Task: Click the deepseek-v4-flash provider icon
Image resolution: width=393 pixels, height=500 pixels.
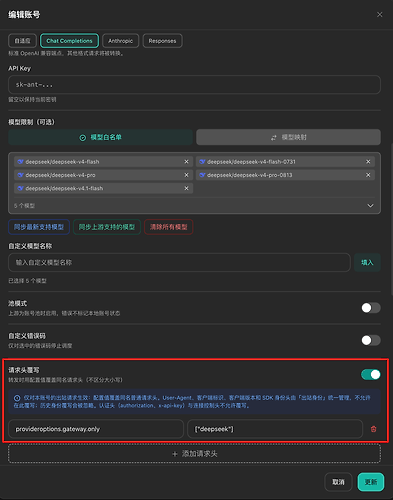Action: (20, 162)
